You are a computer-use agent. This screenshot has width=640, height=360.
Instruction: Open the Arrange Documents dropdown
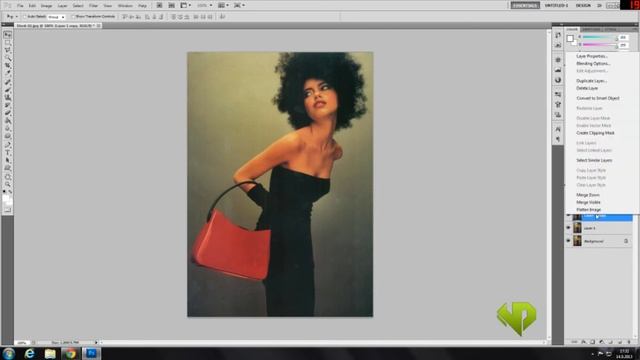click(223, 5)
